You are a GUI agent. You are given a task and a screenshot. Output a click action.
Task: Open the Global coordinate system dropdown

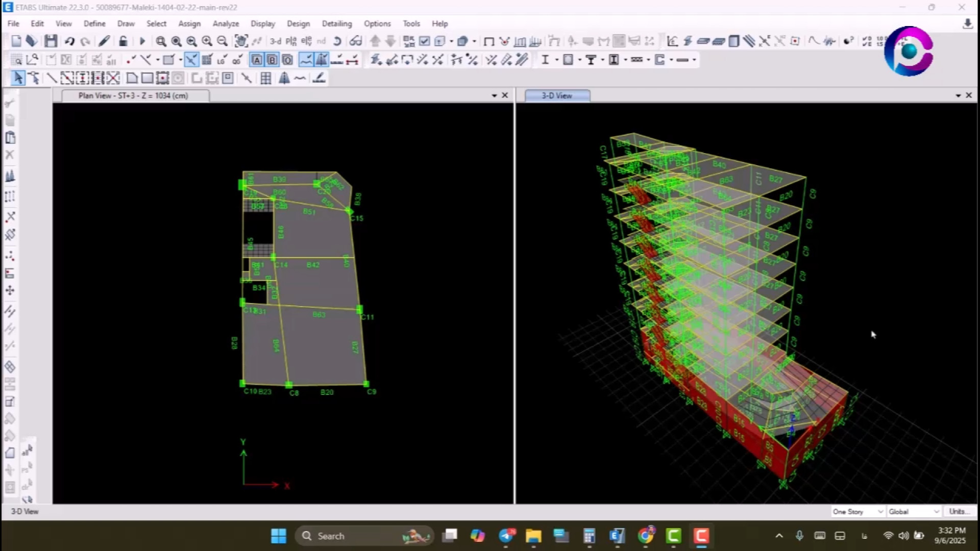914,511
